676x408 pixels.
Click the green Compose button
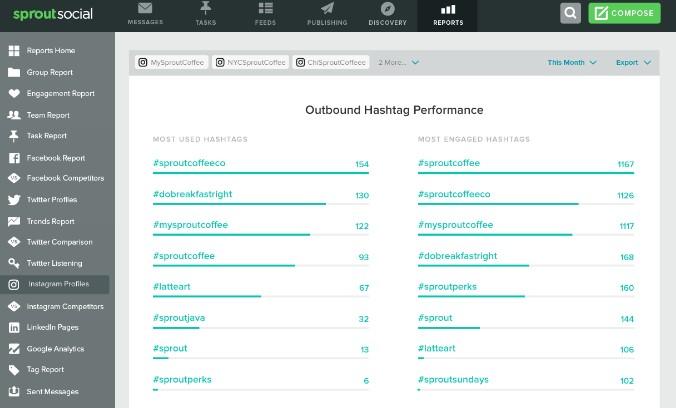[625, 13]
